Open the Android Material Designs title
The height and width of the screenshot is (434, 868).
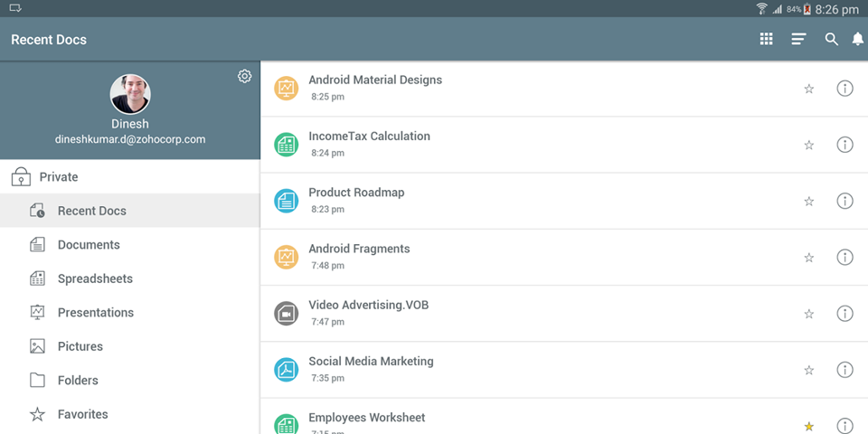tap(375, 80)
